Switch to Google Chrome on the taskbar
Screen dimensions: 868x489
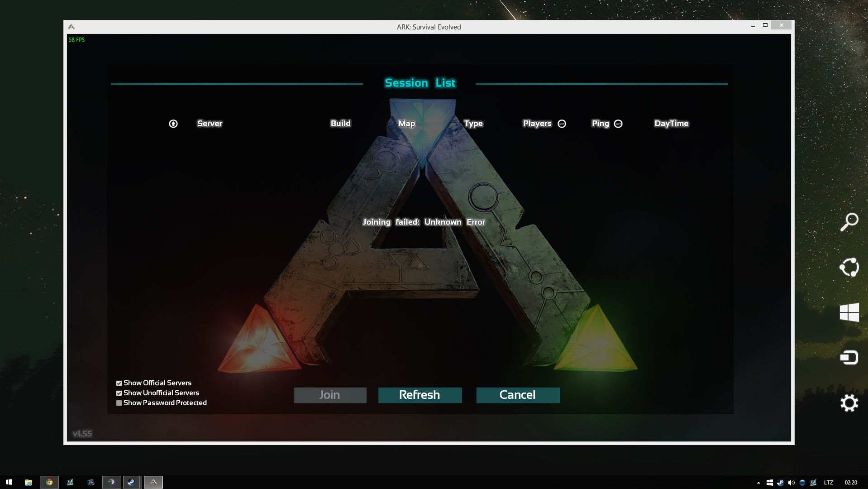click(x=49, y=482)
